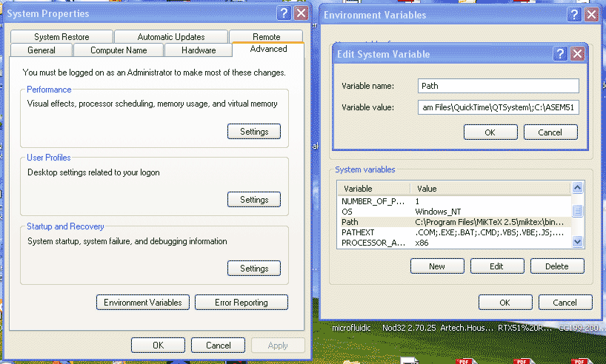
Task: Select the OS variable row
Action: click(454, 212)
